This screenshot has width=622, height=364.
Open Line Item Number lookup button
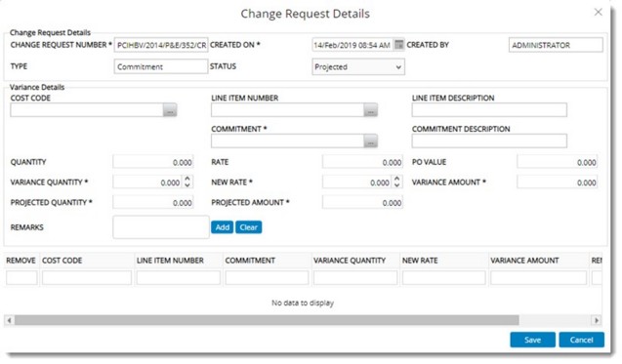tap(370, 110)
